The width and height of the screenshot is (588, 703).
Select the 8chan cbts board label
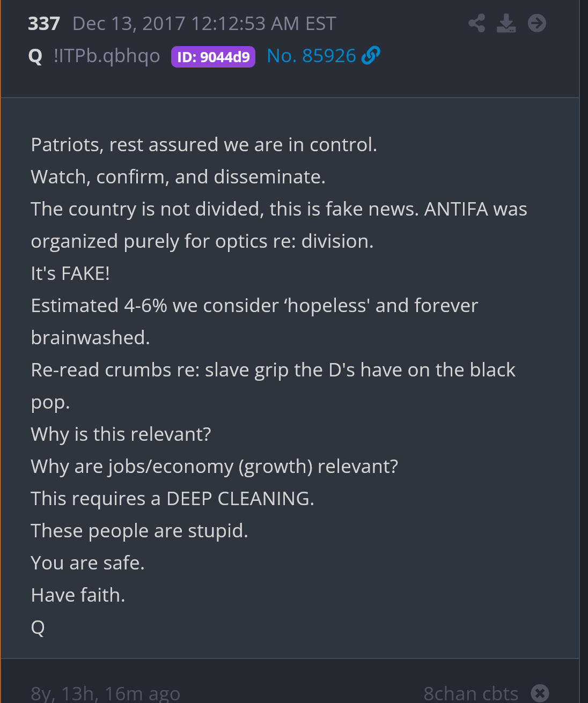[x=471, y=693]
